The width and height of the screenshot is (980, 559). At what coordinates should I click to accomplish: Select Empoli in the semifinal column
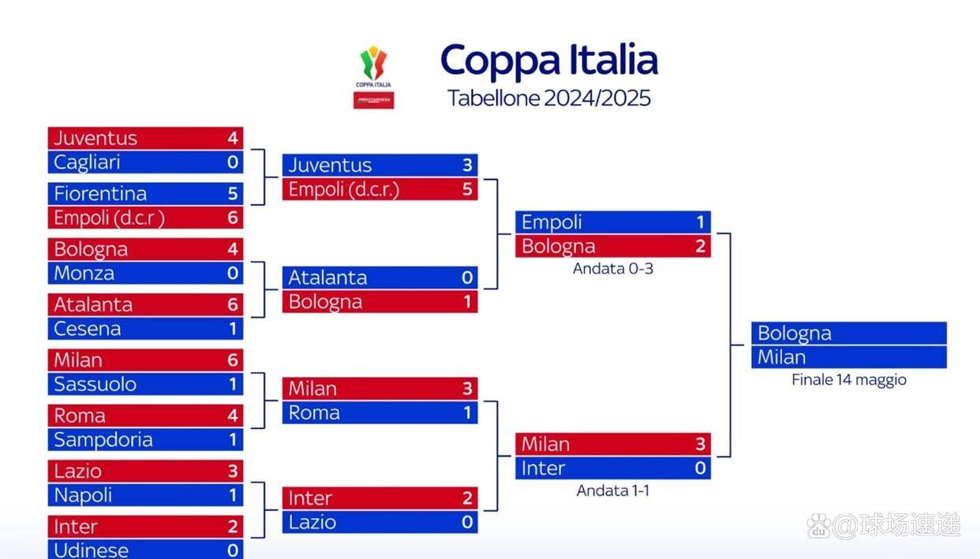point(613,222)
